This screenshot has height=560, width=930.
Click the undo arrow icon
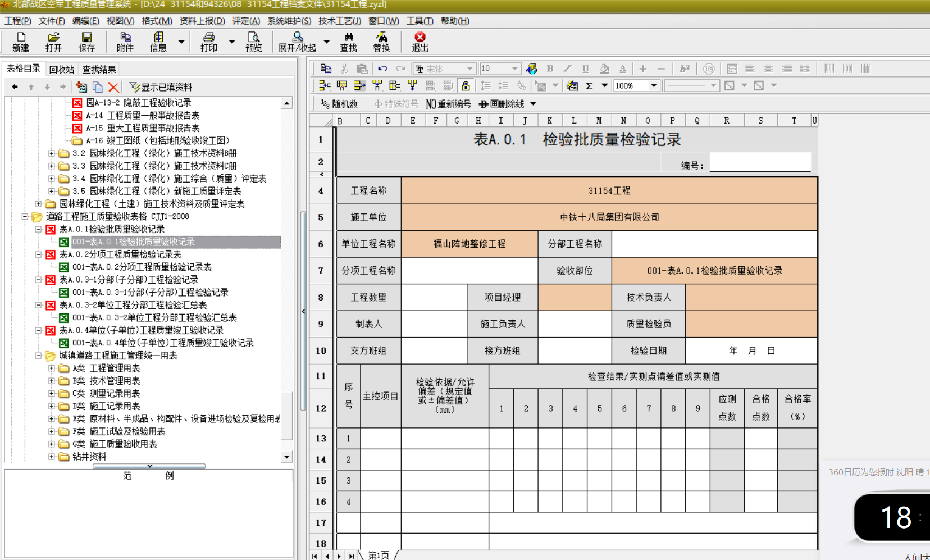pyautogui.click(x=382, y=69)
